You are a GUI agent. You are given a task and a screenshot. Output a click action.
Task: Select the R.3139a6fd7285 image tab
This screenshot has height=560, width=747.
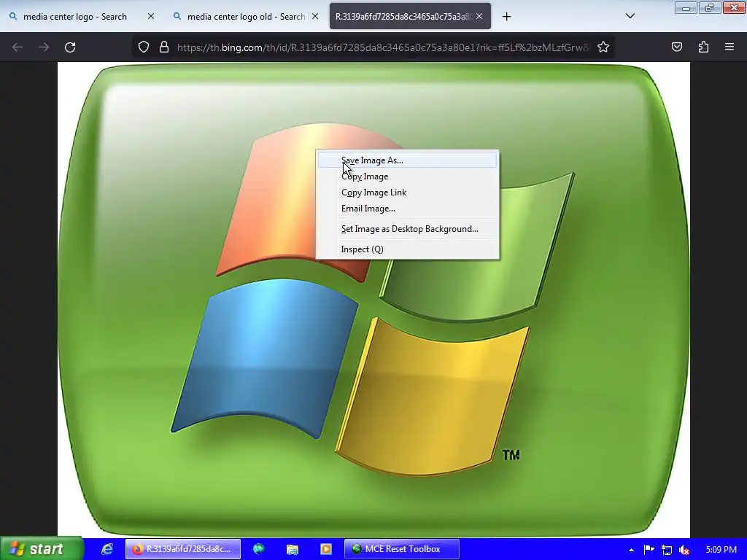[x=404, y=17]
